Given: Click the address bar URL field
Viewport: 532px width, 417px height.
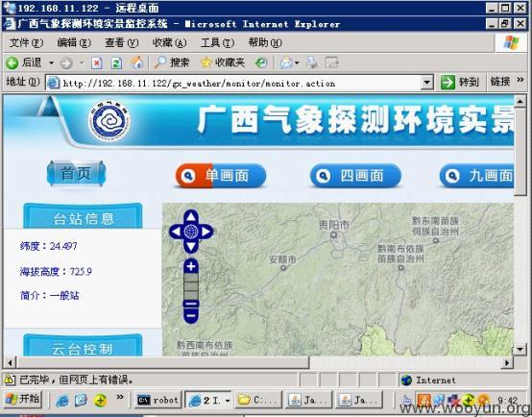Looking at the screenshot, I should (234, 83).
